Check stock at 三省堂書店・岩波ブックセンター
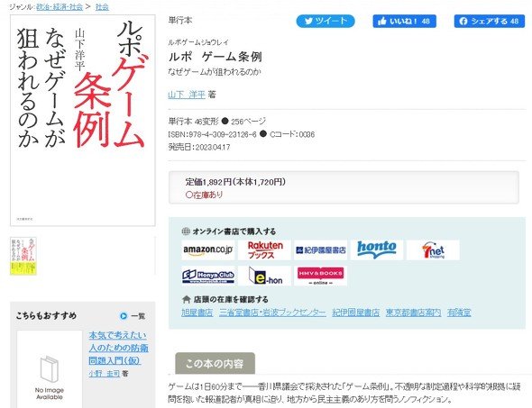Screen dimensions: 532x408 click(x=272, y=313)
